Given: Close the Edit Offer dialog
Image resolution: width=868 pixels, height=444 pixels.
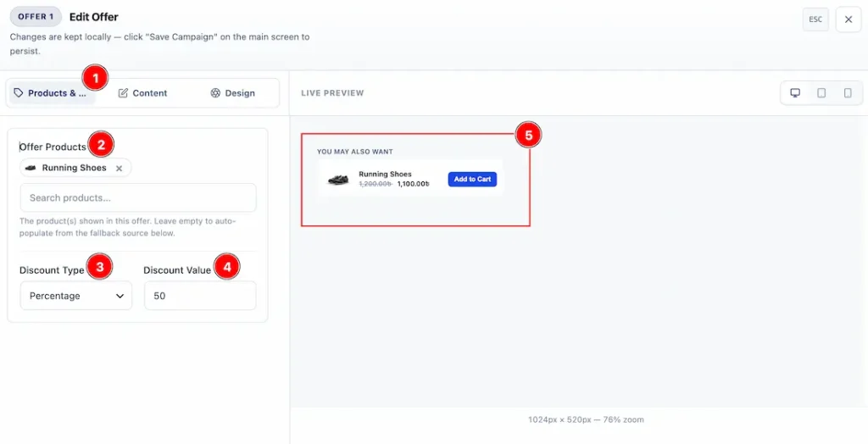Looking at the screenshot, I should (848, 19).
